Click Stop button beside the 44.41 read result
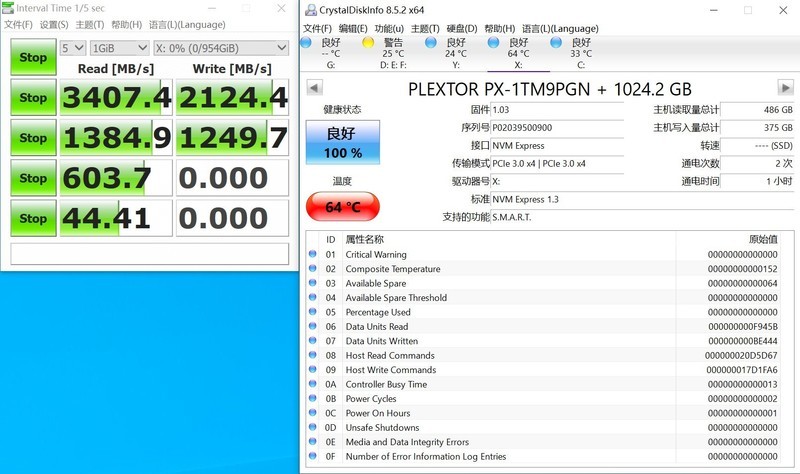 pyautogui.click(x=33, y=218)
